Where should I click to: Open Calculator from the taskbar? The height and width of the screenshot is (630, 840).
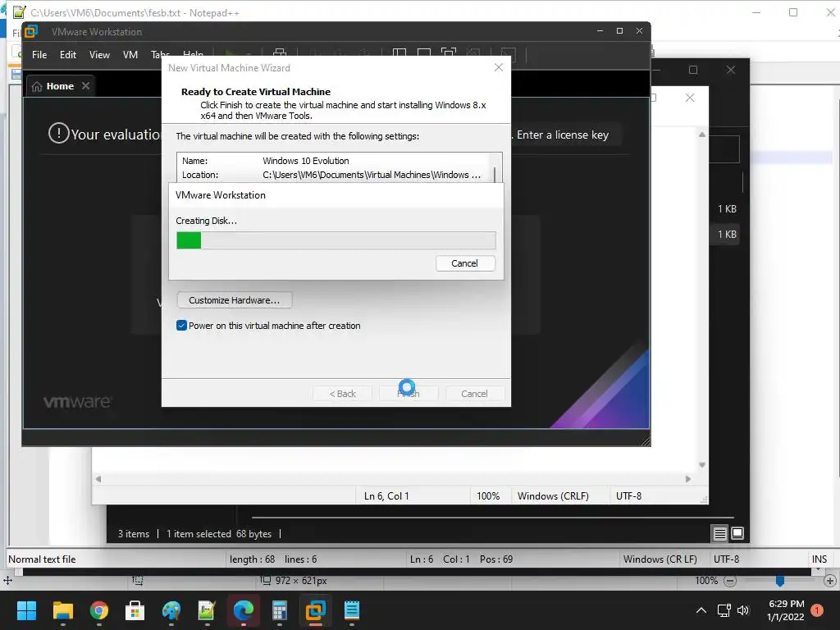pyautogui.click(x=280, y=610)
